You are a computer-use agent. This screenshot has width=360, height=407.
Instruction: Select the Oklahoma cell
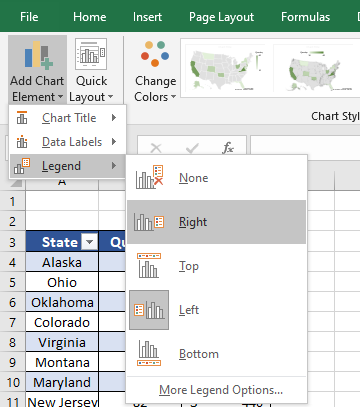pyautogui.click(x=62, y=302)
